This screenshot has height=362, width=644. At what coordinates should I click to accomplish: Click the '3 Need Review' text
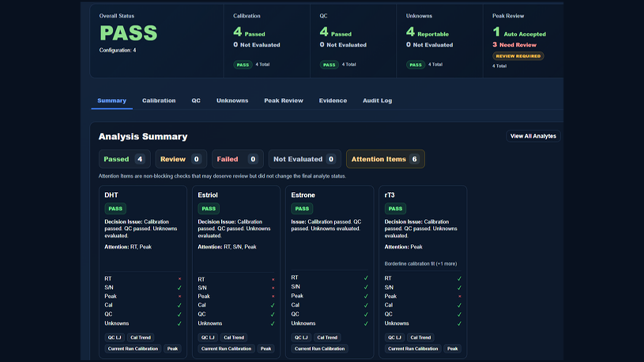click(514, 45)
